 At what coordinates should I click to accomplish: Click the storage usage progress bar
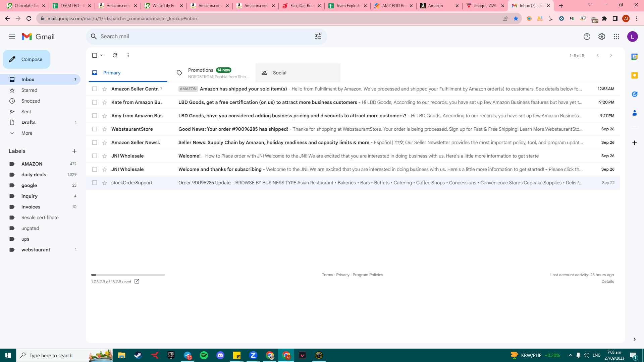[x=128, y=275]
